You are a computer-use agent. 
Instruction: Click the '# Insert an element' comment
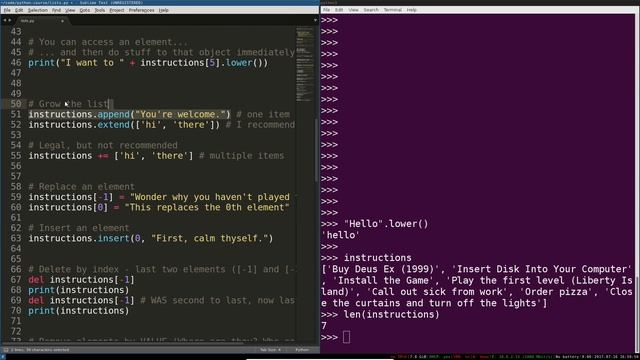pos(79,228)
